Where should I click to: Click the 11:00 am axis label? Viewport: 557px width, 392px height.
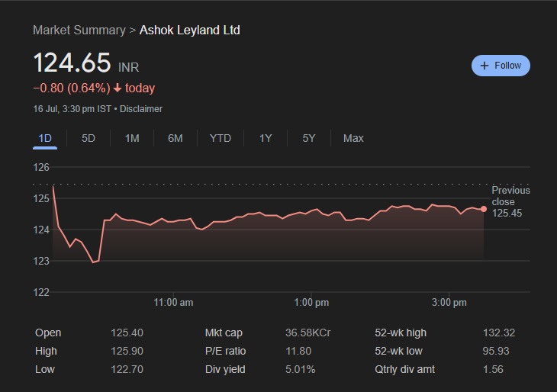pyautogui.click(x=173, y=303)
